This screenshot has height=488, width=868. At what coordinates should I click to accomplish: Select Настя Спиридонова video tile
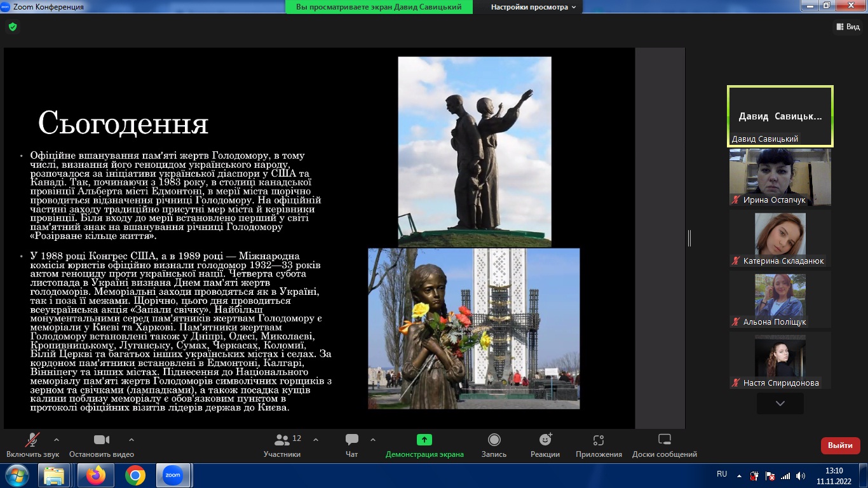[780, 360]
